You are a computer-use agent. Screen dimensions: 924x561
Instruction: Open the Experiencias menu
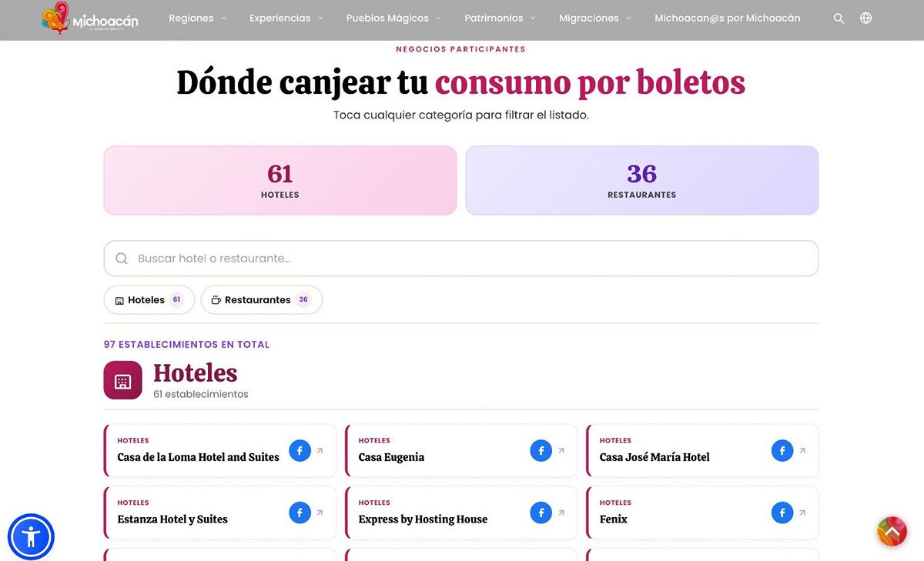point(280,18)
